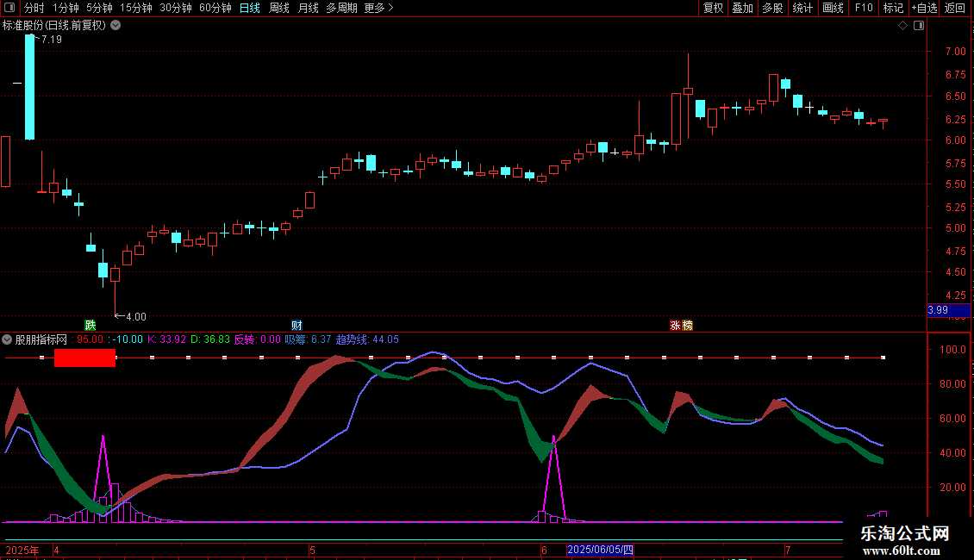Click 返回 to go back

pos(955,8)
